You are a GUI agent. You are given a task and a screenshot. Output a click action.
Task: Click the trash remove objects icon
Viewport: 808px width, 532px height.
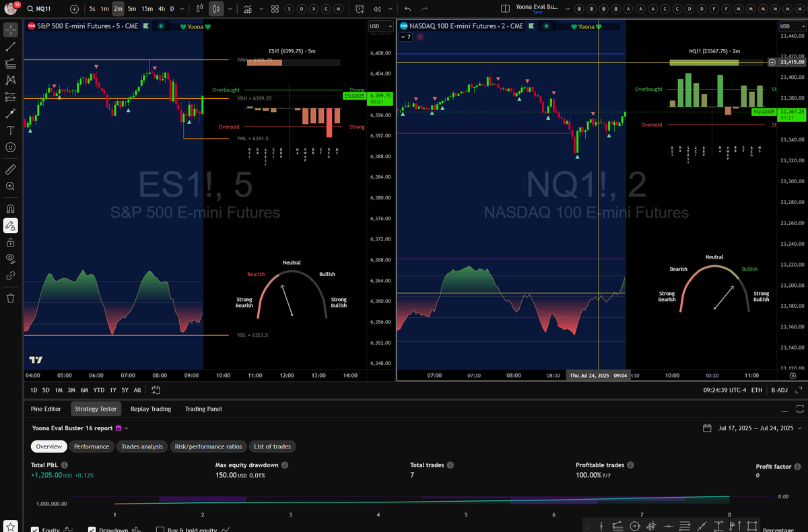point(11,298)
